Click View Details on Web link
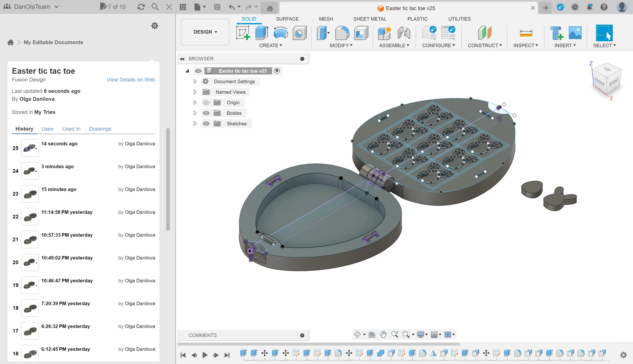 coord(131,80)
